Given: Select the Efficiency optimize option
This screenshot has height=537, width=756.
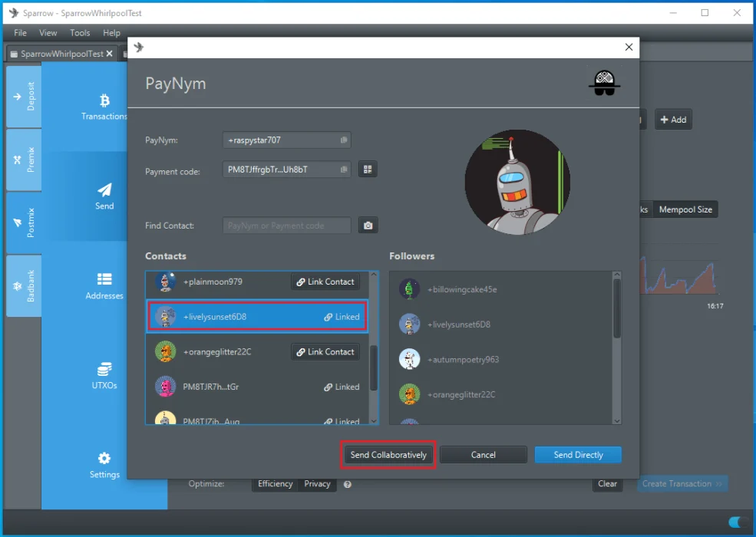Looking at the screenshot, I should tap(275, 484).
